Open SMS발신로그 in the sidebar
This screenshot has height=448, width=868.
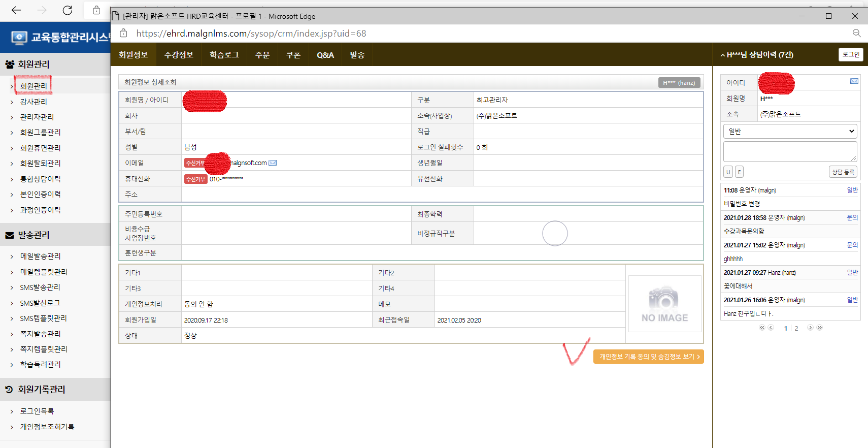pos(40,303)
